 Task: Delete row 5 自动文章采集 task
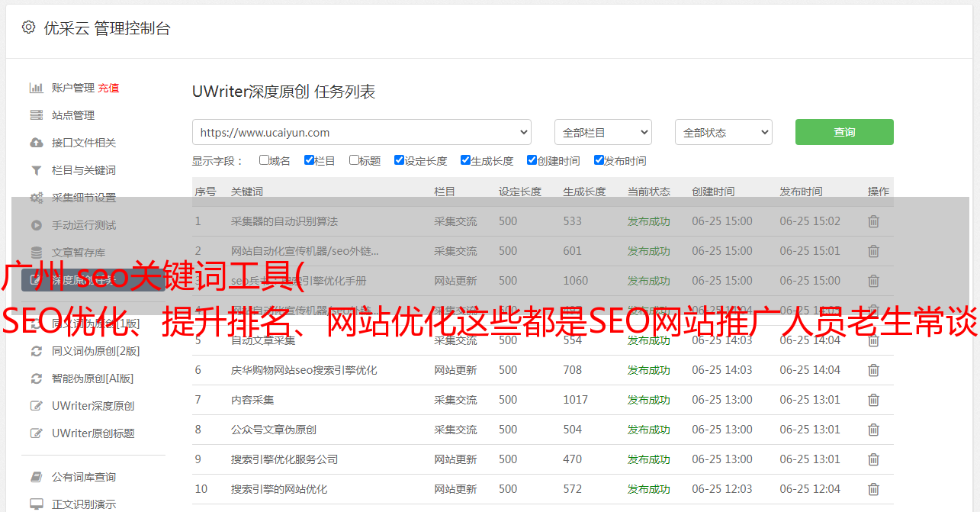coord(874,340)
